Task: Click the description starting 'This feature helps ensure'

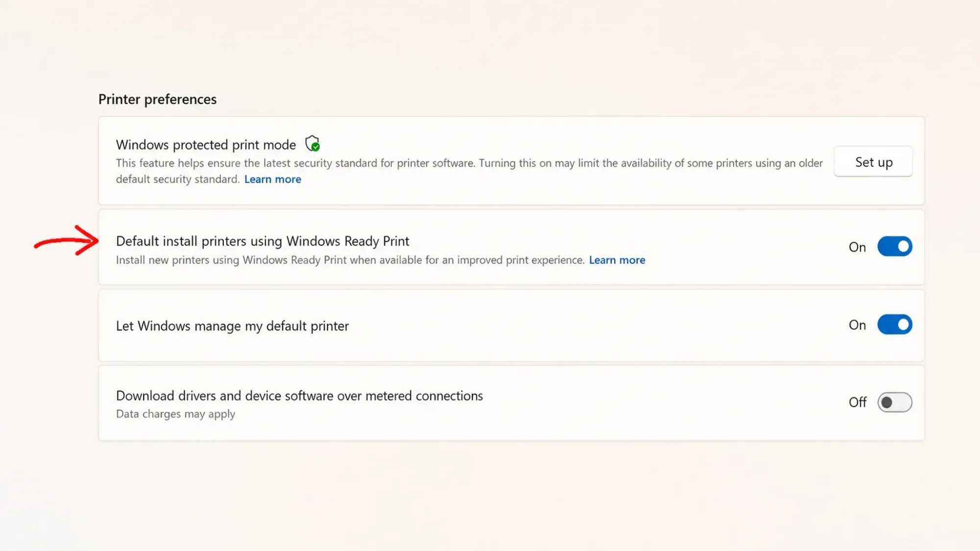Action: pos(469,171)
